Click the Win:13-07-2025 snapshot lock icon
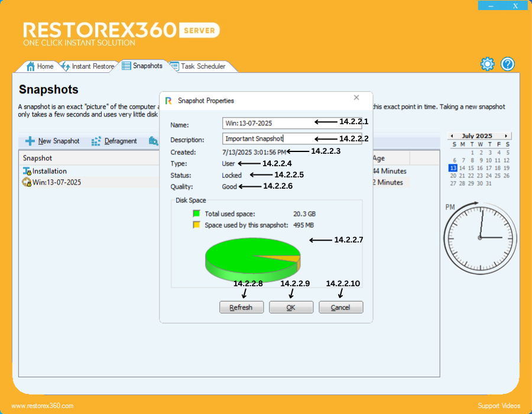Image resolution: width=532 pixels, height=414 pixels. pyautogui.click(x=27, y=182)
